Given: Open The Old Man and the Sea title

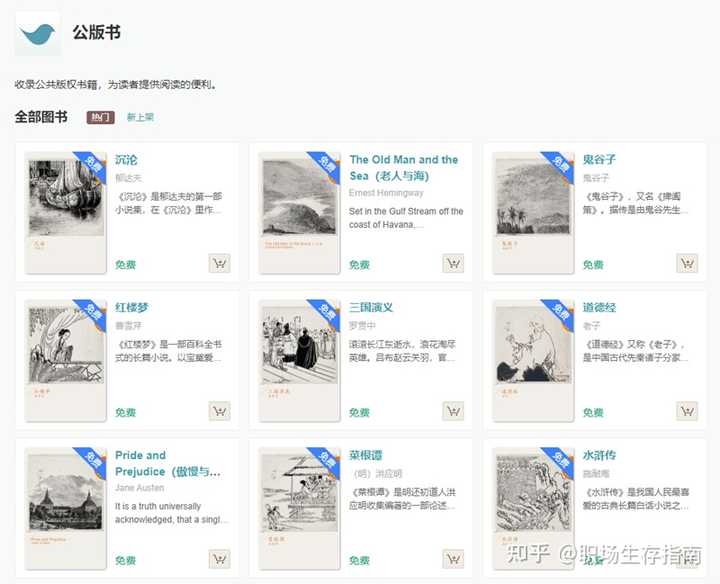Looking at the screenshot, I should tap(404, 168).
